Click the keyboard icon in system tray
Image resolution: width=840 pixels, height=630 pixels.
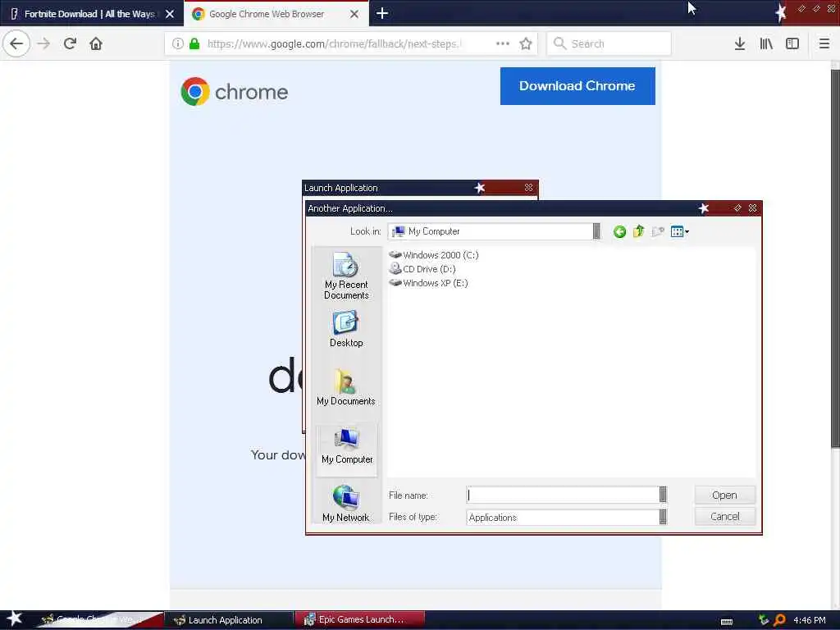click(727, 622)
